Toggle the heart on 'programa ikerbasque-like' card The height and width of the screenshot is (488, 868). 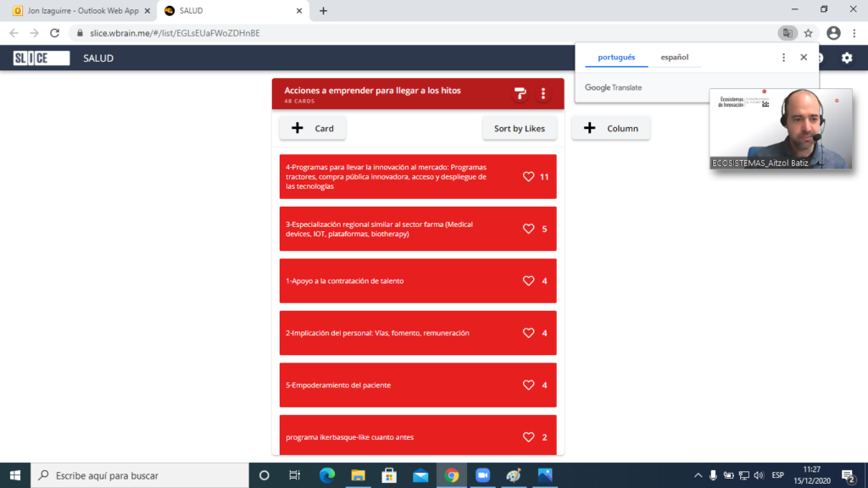pos(528,437)
